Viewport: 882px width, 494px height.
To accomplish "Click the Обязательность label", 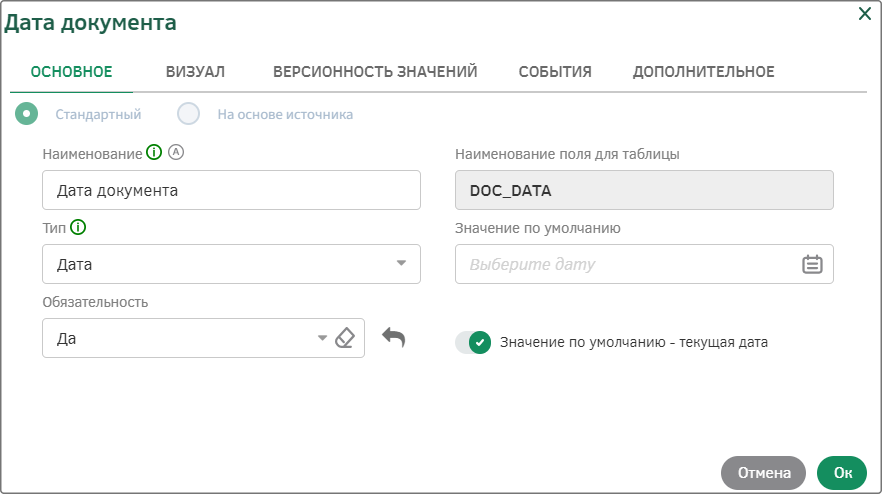I will pyautogui.click(x=95, y=302).
